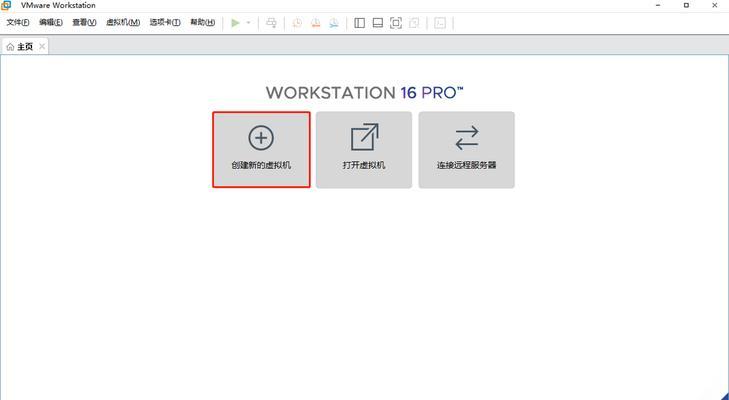Click the take snapshot clock icon
The image size is (729, 400).
pos(297,23)
